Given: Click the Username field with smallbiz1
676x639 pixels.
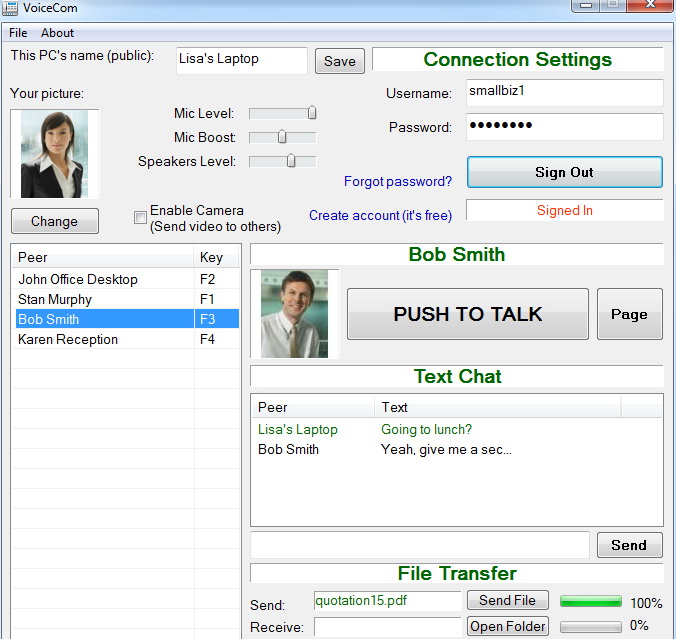Looking at the screenshot, I should (564, 92).
